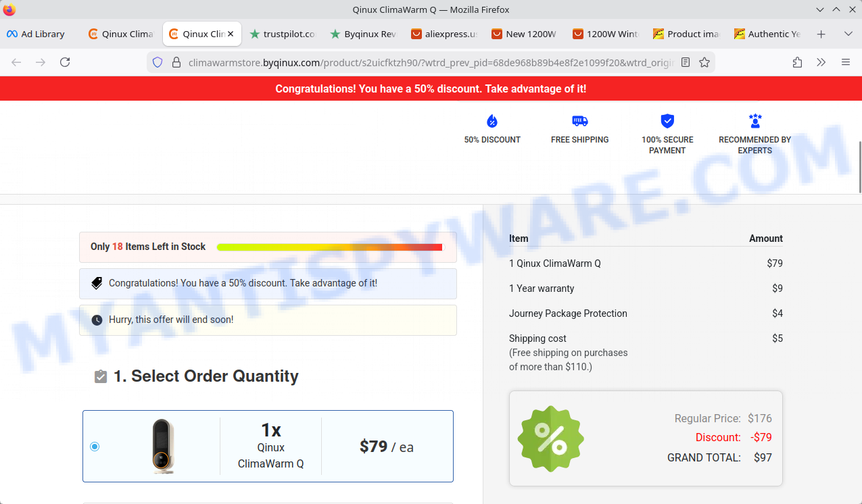Switch to the trustpilot.com tab

[x=283, y=34]
